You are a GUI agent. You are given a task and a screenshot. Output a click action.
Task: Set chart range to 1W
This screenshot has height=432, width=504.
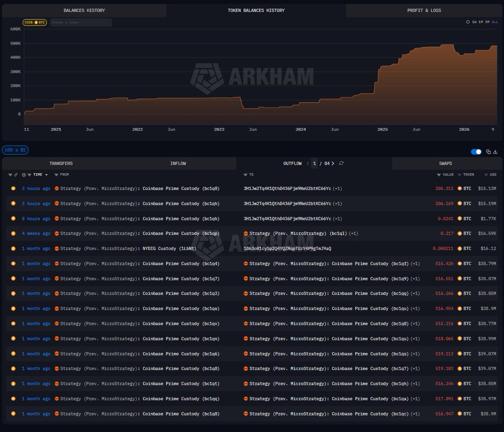pos(474,22)
